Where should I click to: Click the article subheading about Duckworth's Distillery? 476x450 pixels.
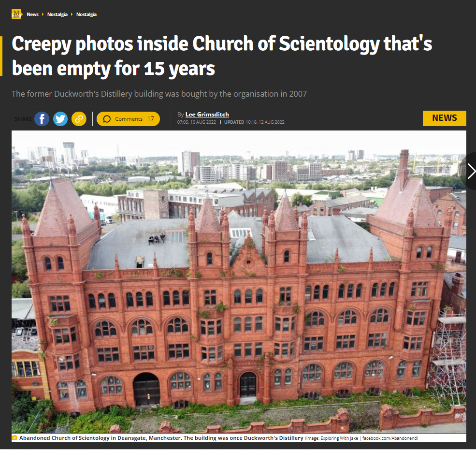[159, 94]
